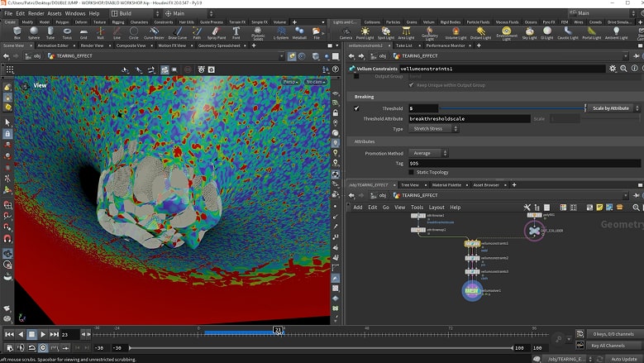This screenshot has width=644, height=363.
Task: Open the Persp viewport menu button
Action: tap(290, 82)
